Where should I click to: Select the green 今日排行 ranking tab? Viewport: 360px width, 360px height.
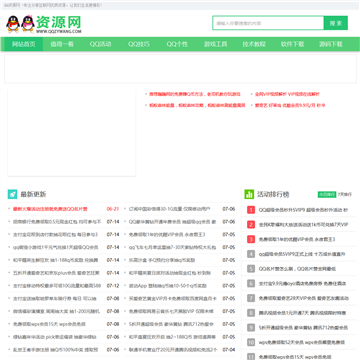coord(327,194)
